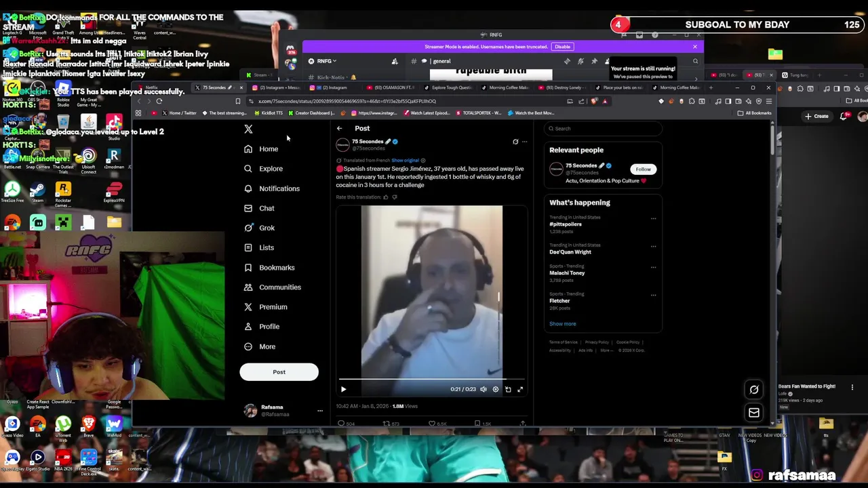
Task: Open options for the Fletcher trend
Action: click(x=654, y=295)
